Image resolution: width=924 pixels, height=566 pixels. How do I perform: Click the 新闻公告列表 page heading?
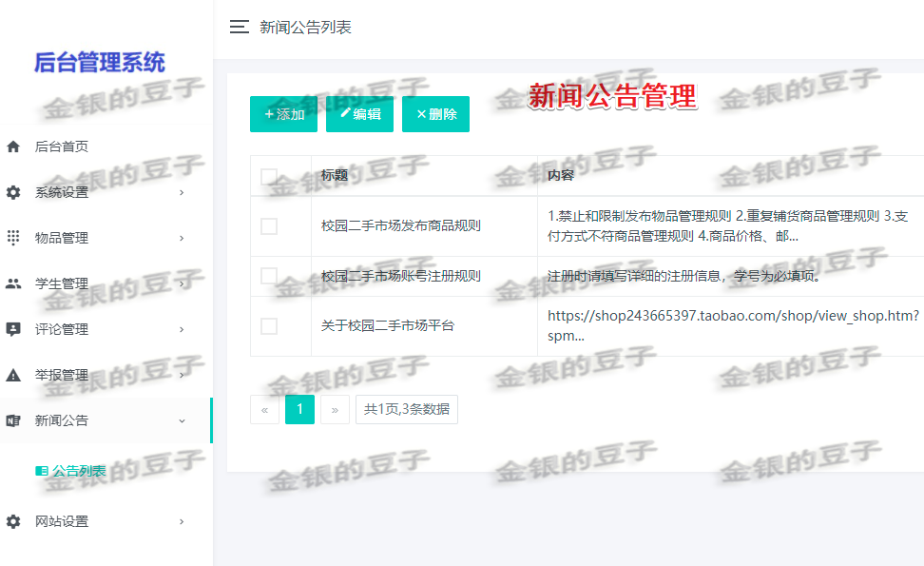[305, 28]
